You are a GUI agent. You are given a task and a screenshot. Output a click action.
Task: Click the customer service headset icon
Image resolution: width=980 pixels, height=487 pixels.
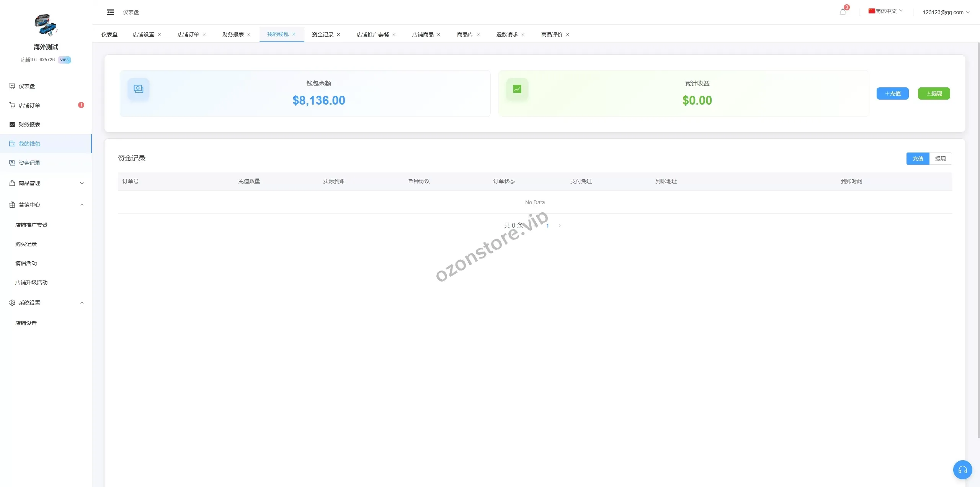[x=962, y=469]
